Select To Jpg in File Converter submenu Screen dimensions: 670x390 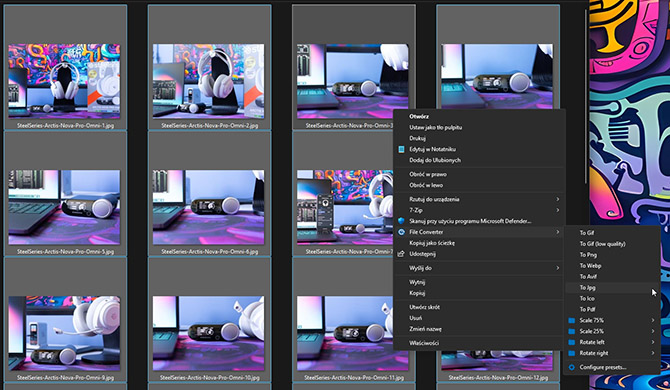611,287
